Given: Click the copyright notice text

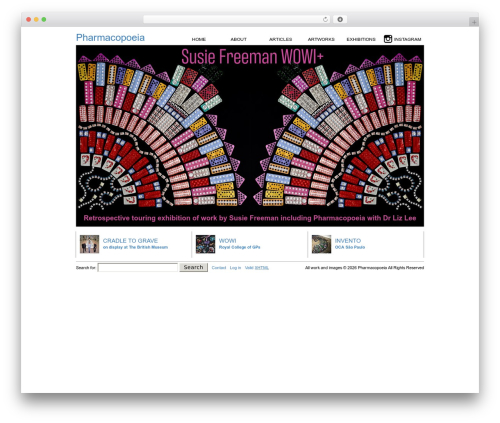Looking at the screenshot, I should tap(364, 268).
